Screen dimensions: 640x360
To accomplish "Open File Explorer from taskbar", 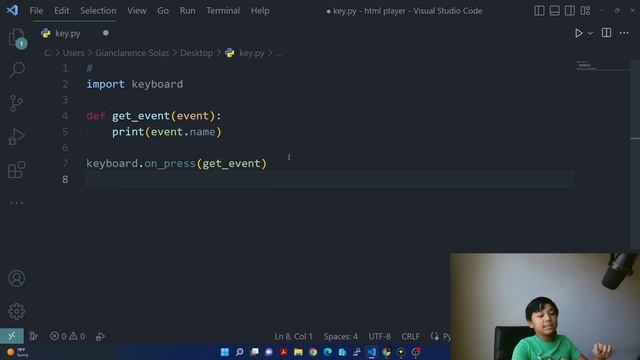I will click(298, 352).
